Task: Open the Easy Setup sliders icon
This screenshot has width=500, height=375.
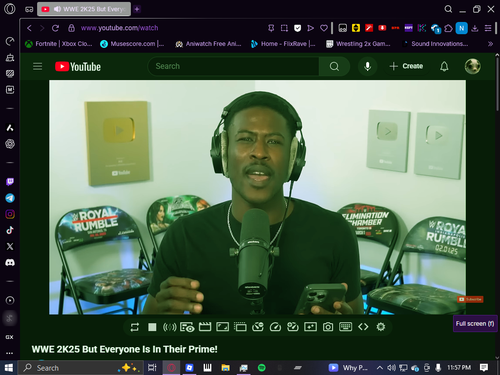Action: tap(488, 28)
